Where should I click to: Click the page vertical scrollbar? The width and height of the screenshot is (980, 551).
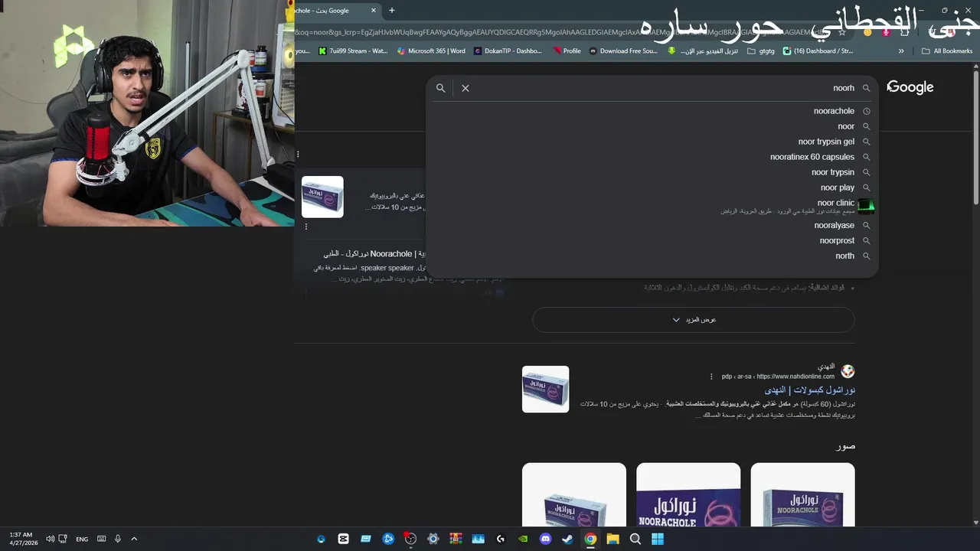point(976,138)
